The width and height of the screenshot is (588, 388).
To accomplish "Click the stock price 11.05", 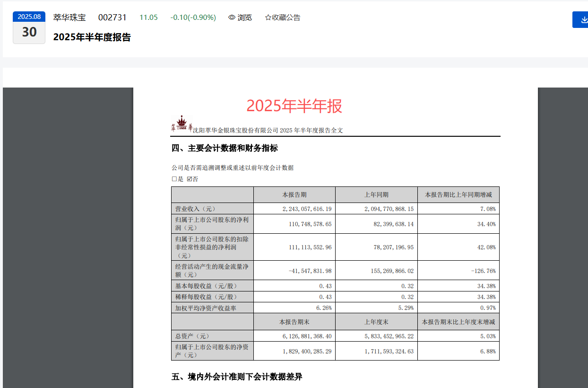I will (148, 18).
